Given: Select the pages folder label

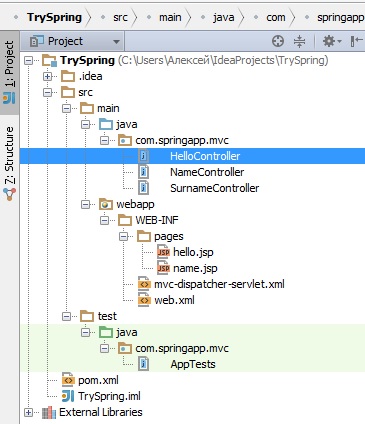Looking at the screenshot, I should pos(169,237).
